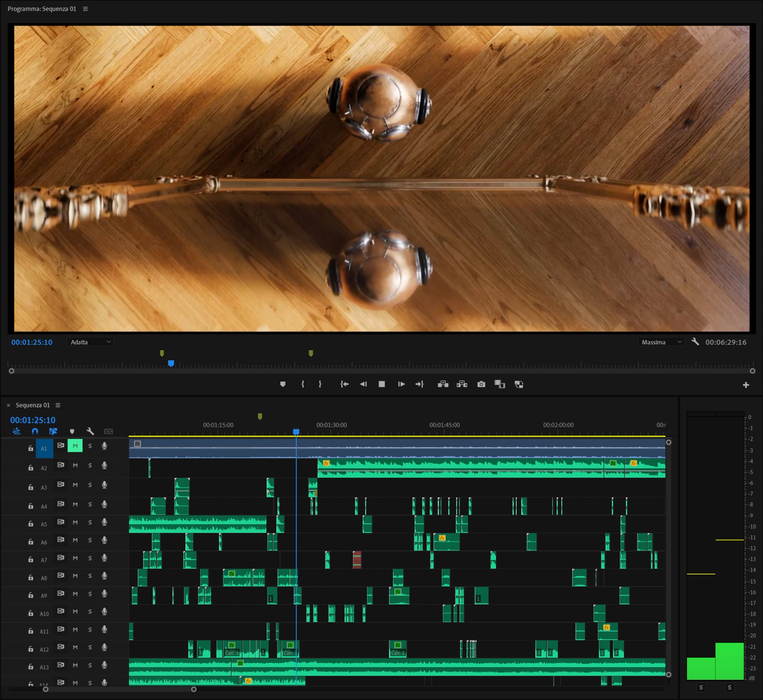Screen dimensions: 763x700
Task: Toggle Snap magnet icon in timeline
Action: click(35, 431)
